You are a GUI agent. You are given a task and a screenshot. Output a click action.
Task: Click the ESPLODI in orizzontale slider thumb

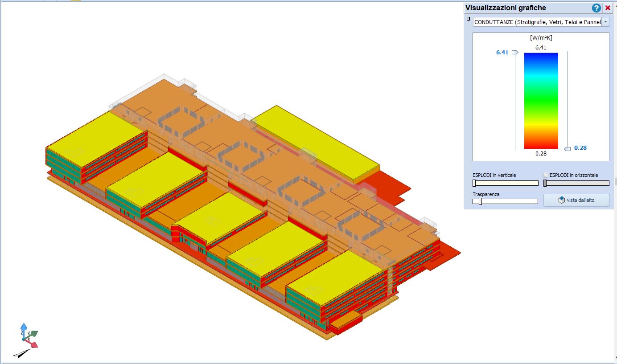(545, 183)
